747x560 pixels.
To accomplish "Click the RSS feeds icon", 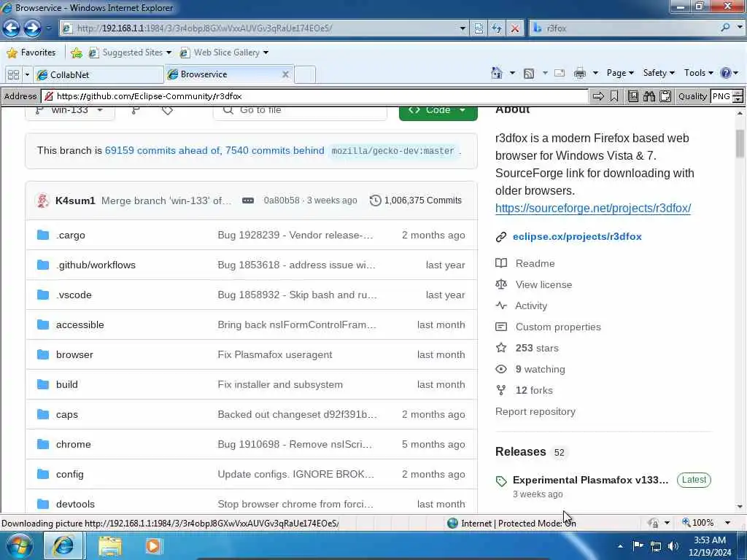I will click(529, 74).
